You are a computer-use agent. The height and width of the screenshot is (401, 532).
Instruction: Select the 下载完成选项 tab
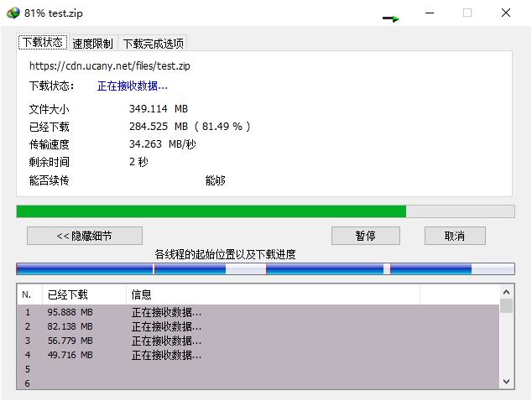coord(153,44)
